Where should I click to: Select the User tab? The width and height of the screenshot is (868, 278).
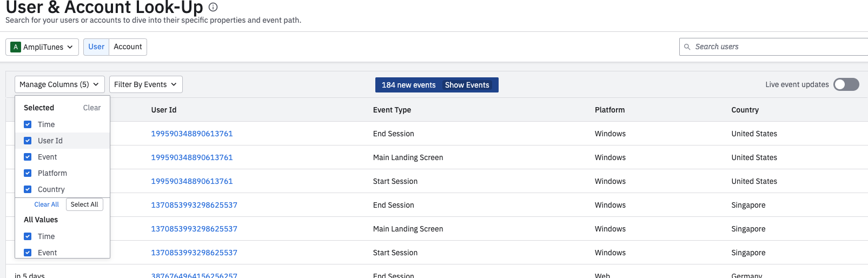[x=96, y=47]
